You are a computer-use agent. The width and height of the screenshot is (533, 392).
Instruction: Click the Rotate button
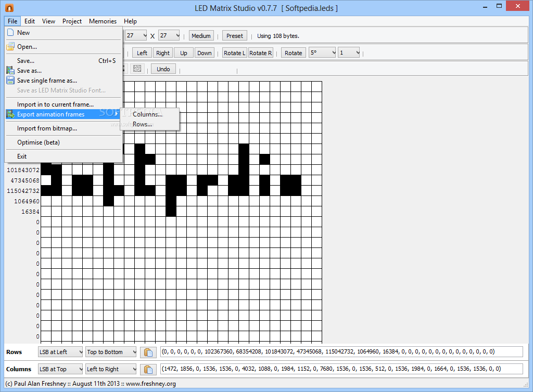[x=294, y=53]
